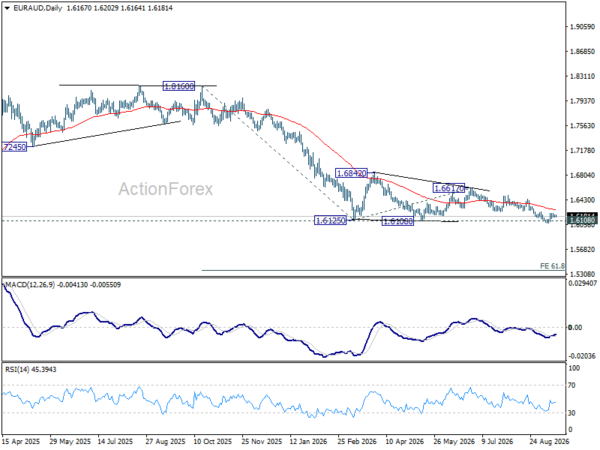Click the 24 Aug 2026 date label
The height and width of the screenshot is (450, 600).
click(549, 441)
